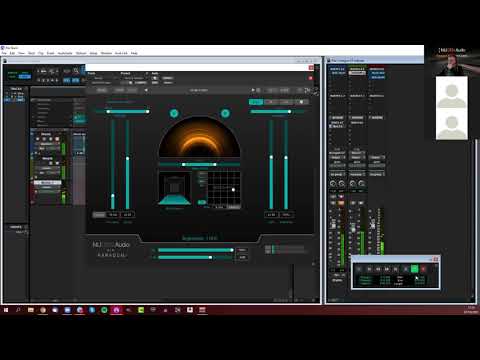Toggle the teal switch at the plugin's top right
Viewport: 480px width, 360px height.
point(256,102)
